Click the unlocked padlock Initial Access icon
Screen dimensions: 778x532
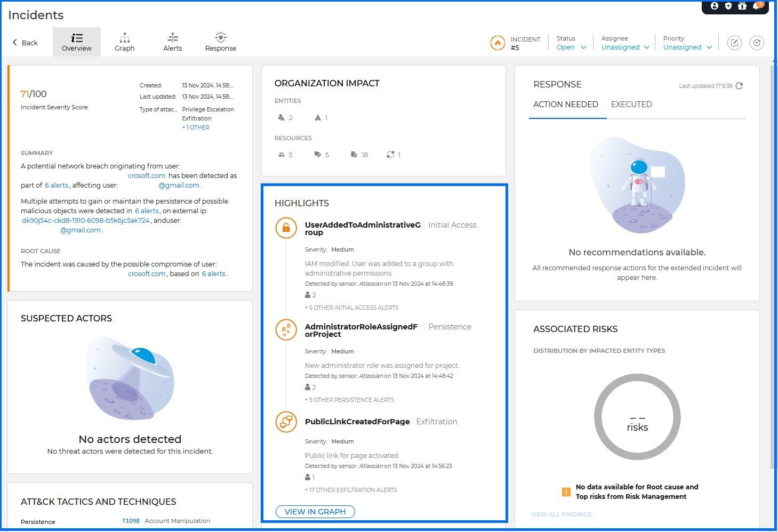point(286,228)
